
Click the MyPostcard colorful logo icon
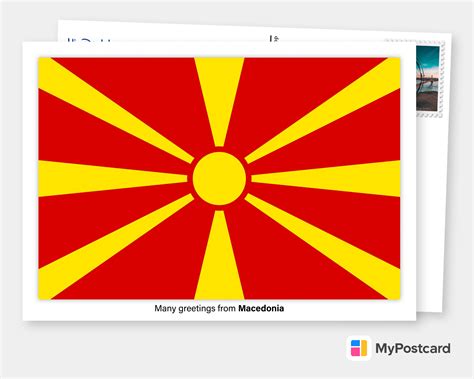coord(359,348)
